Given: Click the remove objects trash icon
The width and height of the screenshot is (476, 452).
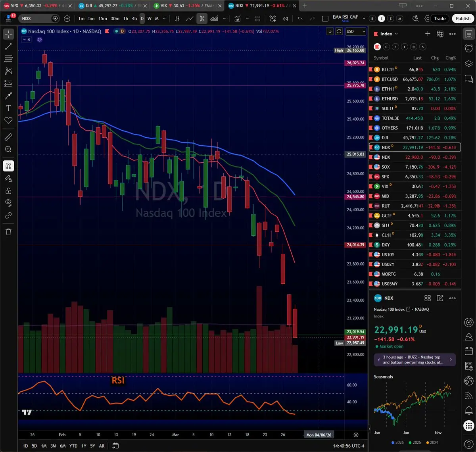Looking at the screenshot, I should pyautogui.click(x=8, y=232).
